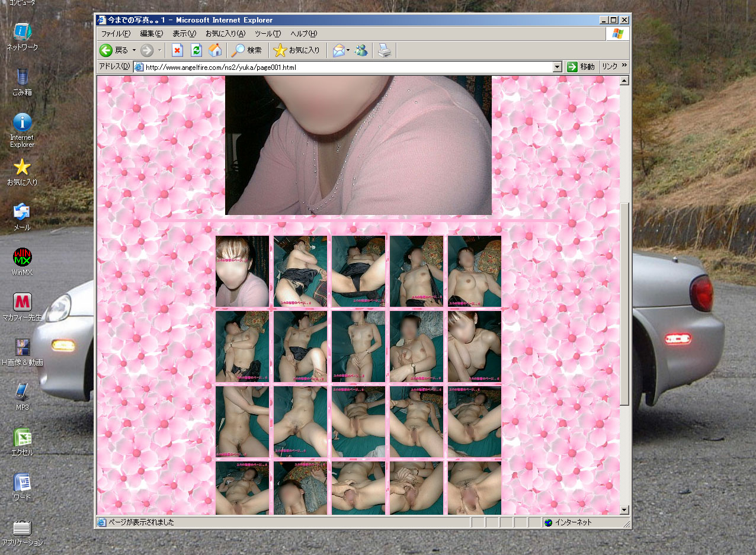The width and height of the screenshot is (756, 555).
Task: Open the ツール (Tools) menu
Action: pos(267,34)
